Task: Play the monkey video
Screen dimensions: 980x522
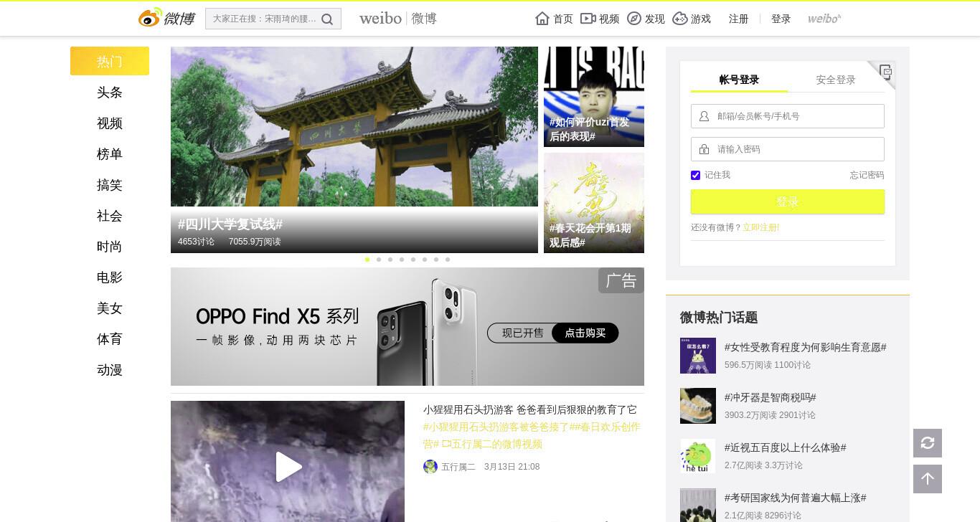Action: [288, 467]
